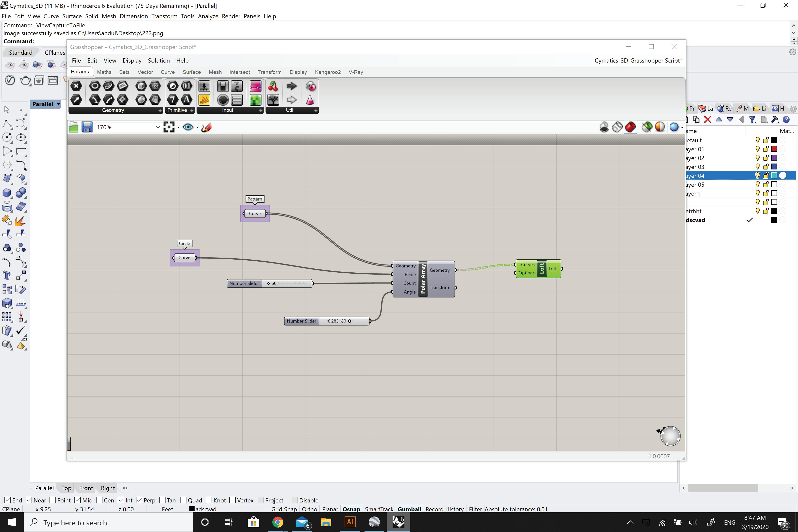Open the Parallel viewport dropdown arrow
The width and height of the screenshot is (798, 532).
pos(58,104)
